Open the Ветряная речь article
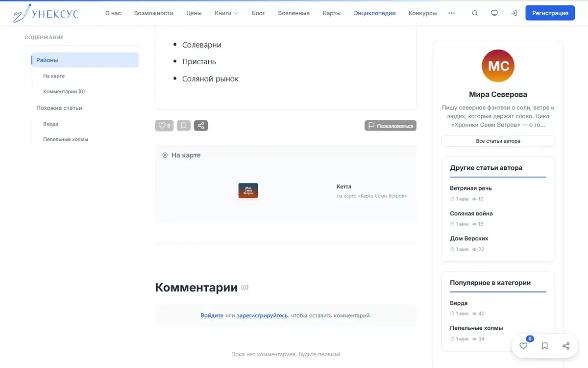588x368 pixels. pos(471,188)
